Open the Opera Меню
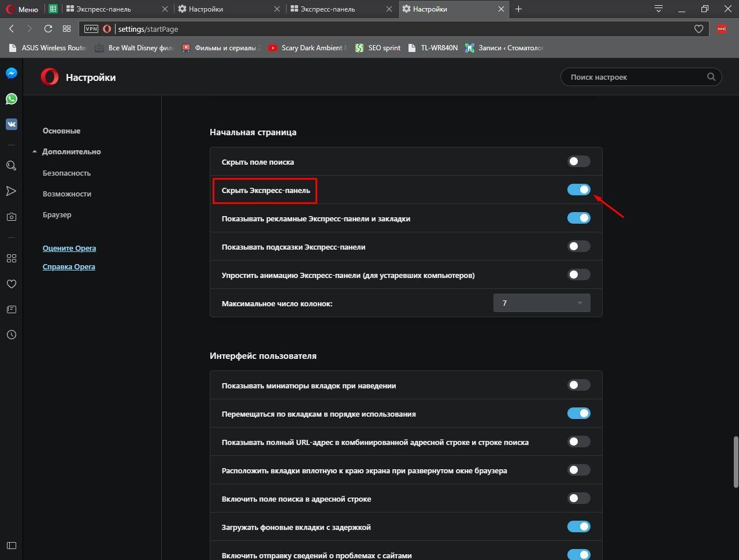The height and width of the screenshot is (560, 739). tap(22, 9)
